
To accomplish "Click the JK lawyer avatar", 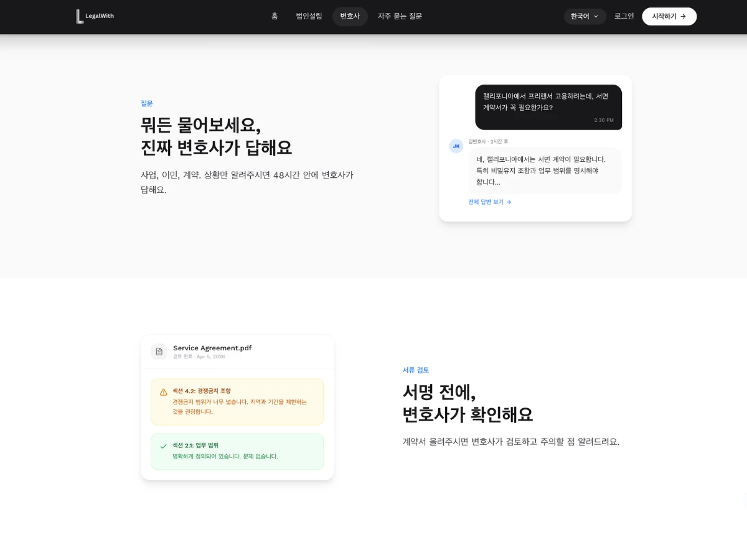I will (x=456, y=146).
